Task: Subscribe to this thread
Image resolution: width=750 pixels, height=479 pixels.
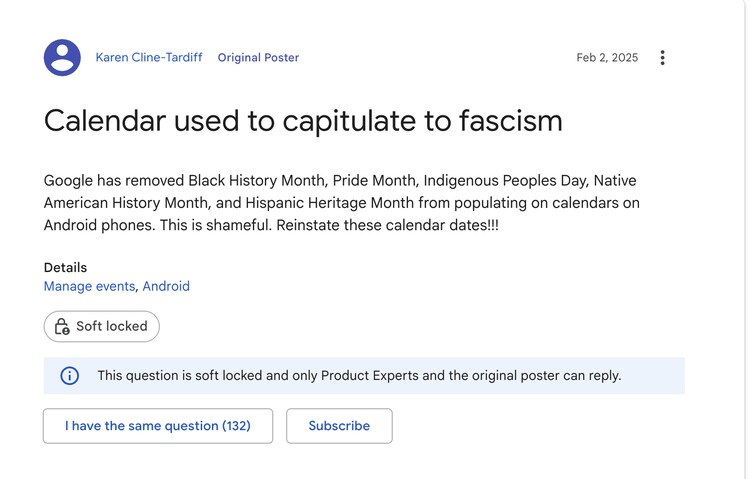Action: [339, 426]
